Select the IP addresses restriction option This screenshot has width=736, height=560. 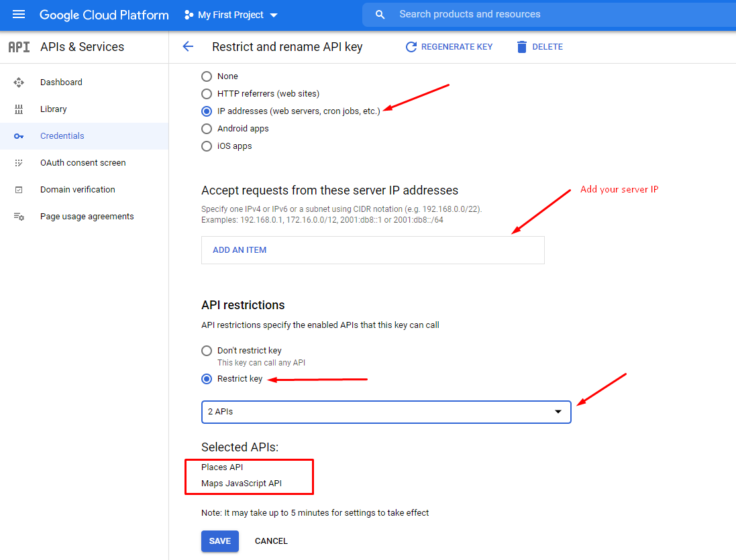point(207,111)
